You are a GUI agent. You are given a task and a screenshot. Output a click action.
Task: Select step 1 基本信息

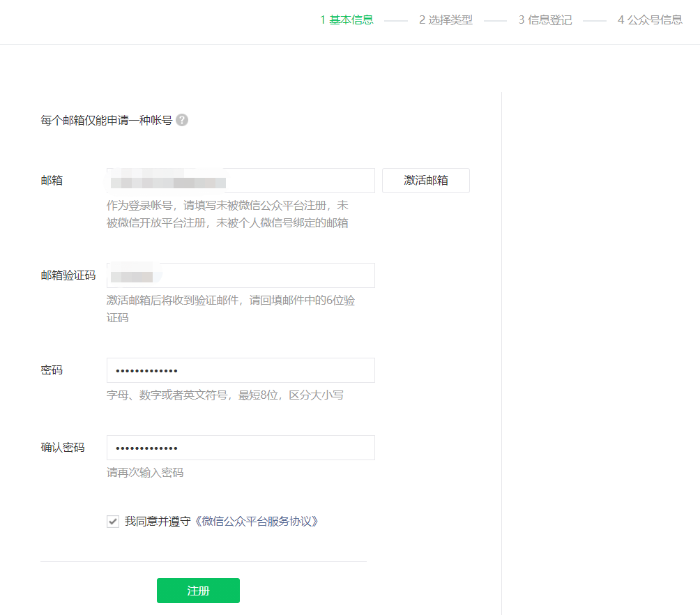(x=347, y=20)
